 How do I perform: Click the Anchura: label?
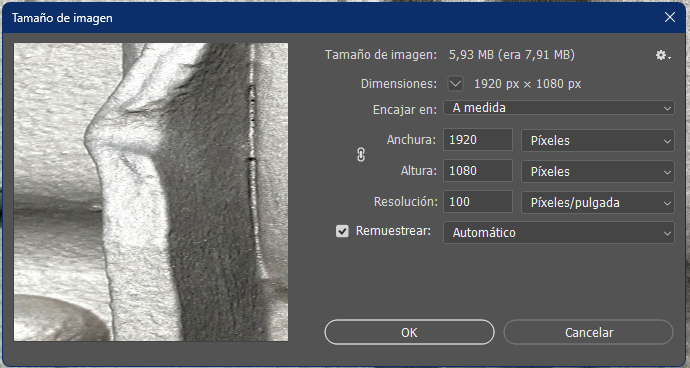tap(411, 140)
